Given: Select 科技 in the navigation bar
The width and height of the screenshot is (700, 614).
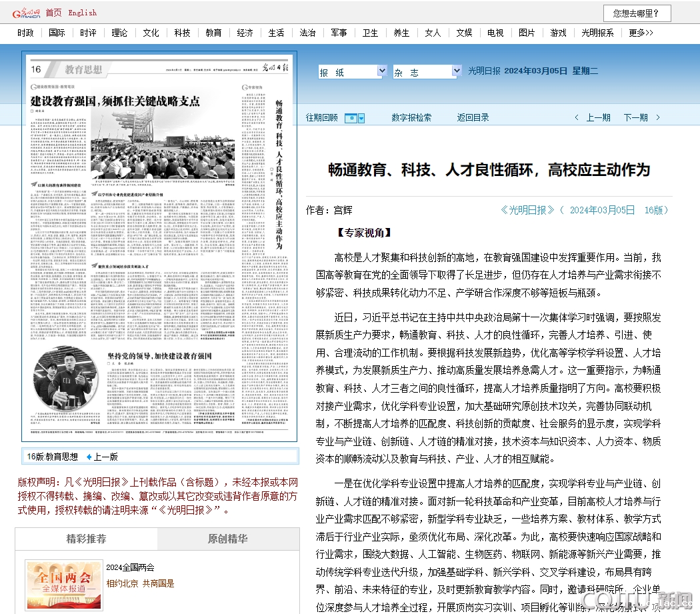Looking at the screenshot, I should pyautogui.click(x=182, y=33).
